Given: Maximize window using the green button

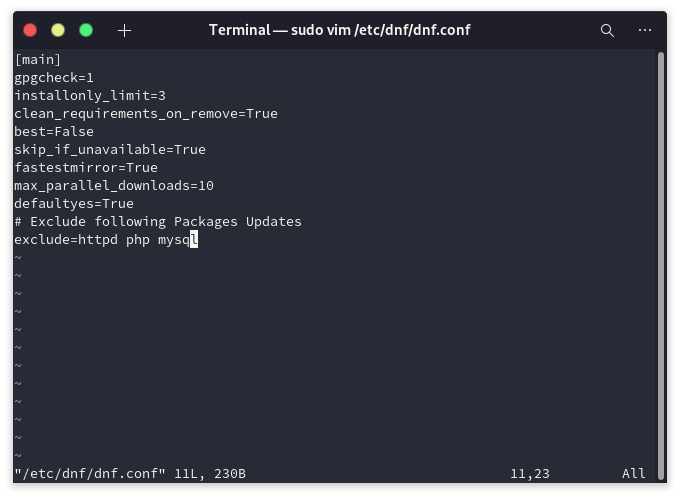Looking at the screenshot, I should pyautogui.click(x=86, y=30).
